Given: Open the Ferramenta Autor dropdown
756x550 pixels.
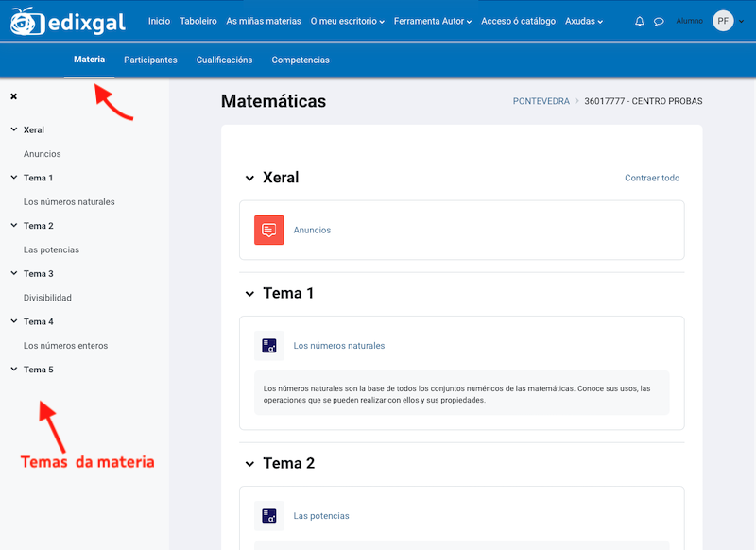Looking at the screenshot, I should click(x=431, y=20).
